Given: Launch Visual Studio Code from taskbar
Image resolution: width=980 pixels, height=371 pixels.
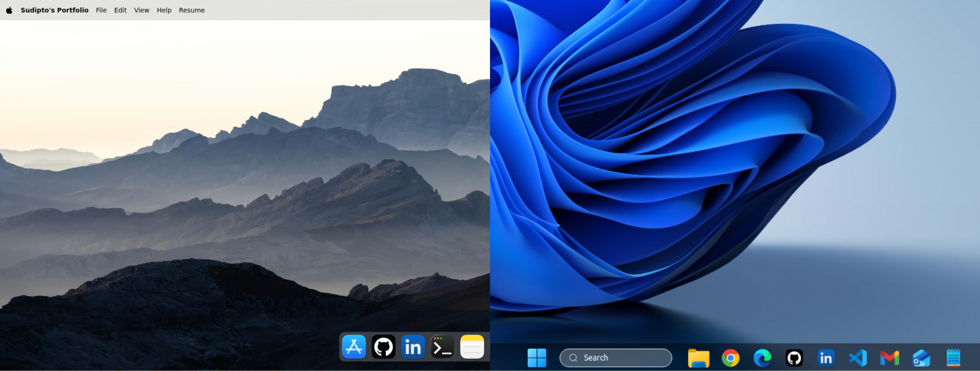Looking at the screenshot, I should point(858,358).
